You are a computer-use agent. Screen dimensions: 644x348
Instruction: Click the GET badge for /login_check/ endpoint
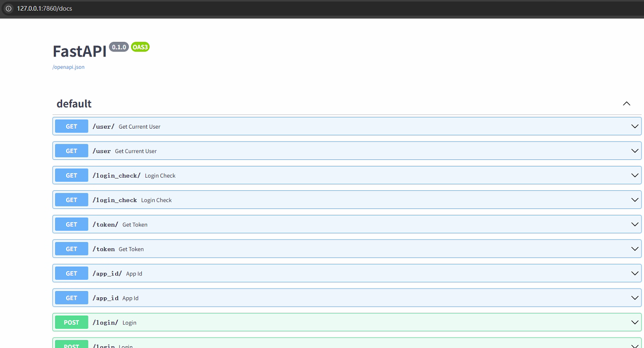72,175
